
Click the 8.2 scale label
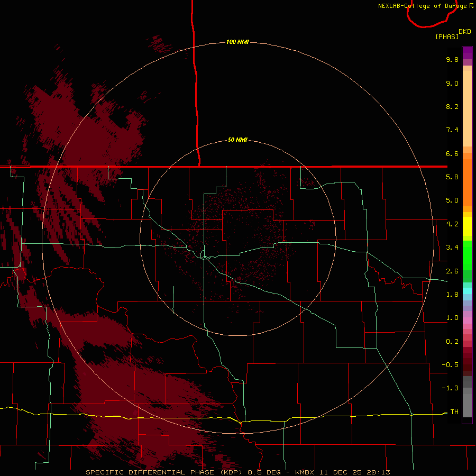tap(452, 106)
